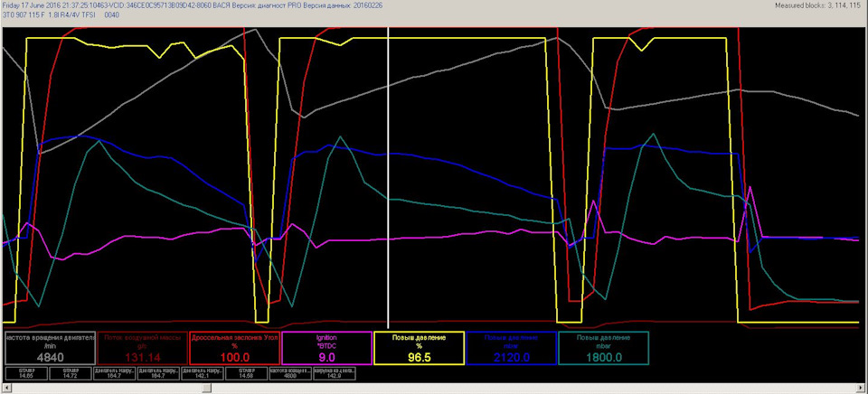This screenshot has height=394, width=868.
Task: Click the blue 2120.0 mbar pressure box
Action: tap(511, 347)
